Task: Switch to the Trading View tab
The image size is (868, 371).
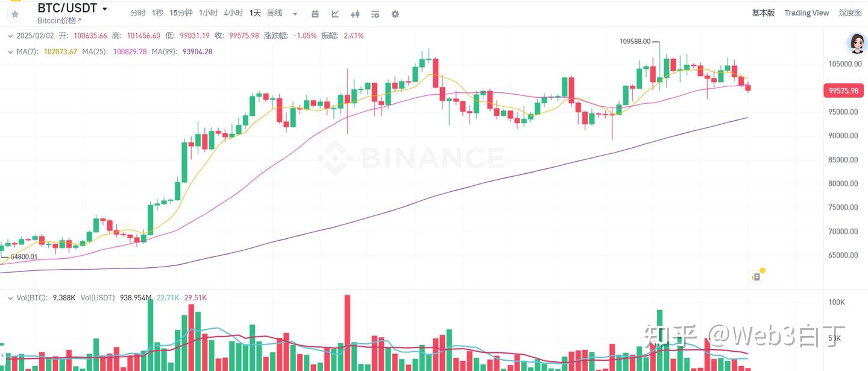Action: point(807,13)
